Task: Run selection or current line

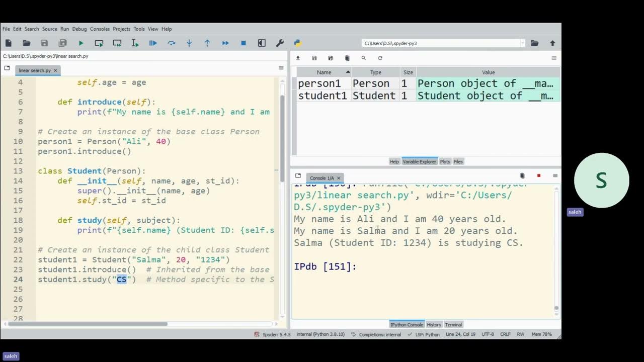Action: point(135,43)
